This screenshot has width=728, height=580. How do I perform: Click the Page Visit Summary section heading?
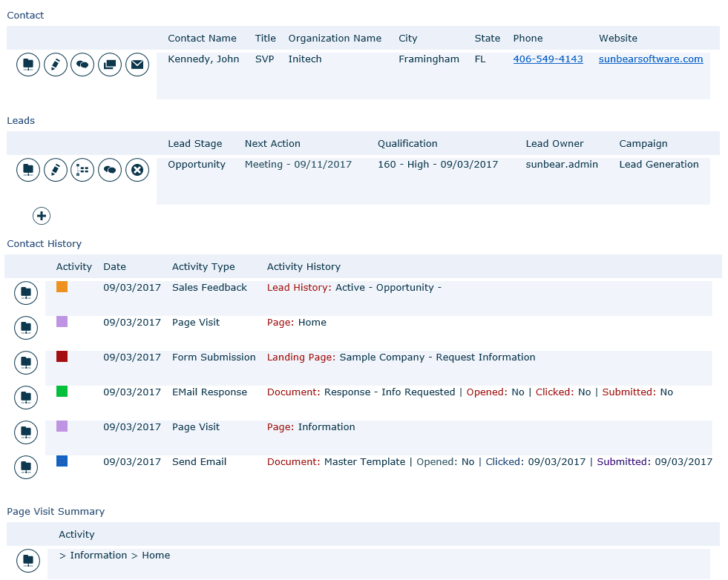(56, 511)
